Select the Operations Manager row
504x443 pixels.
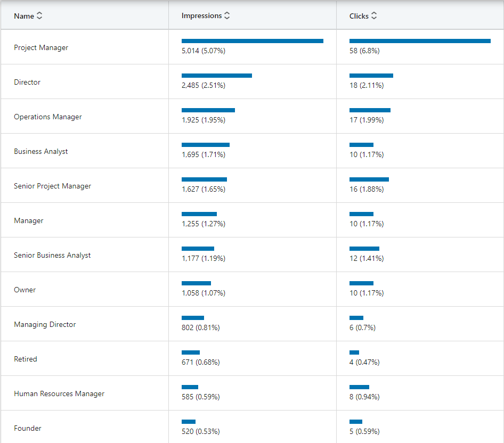point(48,117)
